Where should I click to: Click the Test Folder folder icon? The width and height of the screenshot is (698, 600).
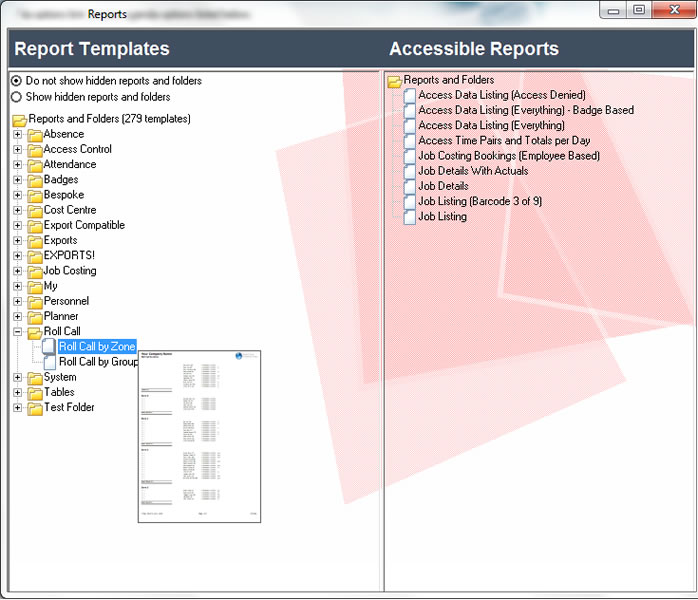[35, 408]
